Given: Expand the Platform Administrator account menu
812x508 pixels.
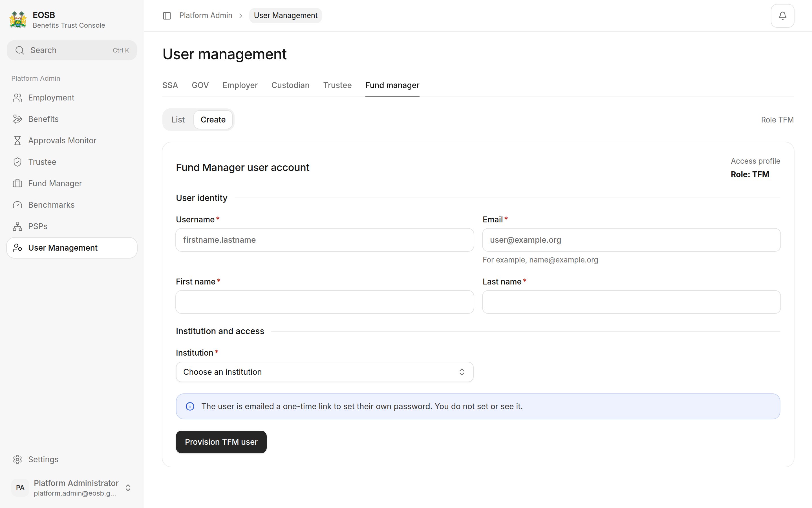Looking at the screenshot, I should [x=72, y=487].
